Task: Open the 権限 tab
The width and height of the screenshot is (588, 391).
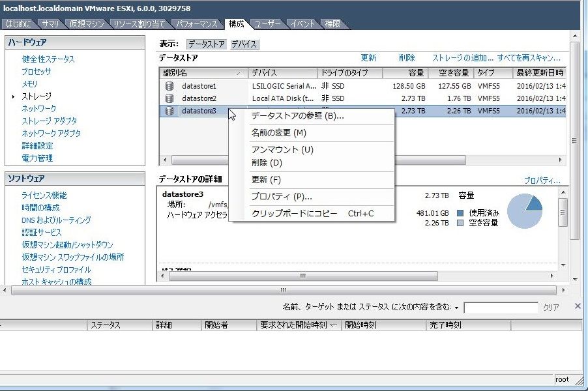Action: (332, 23)
